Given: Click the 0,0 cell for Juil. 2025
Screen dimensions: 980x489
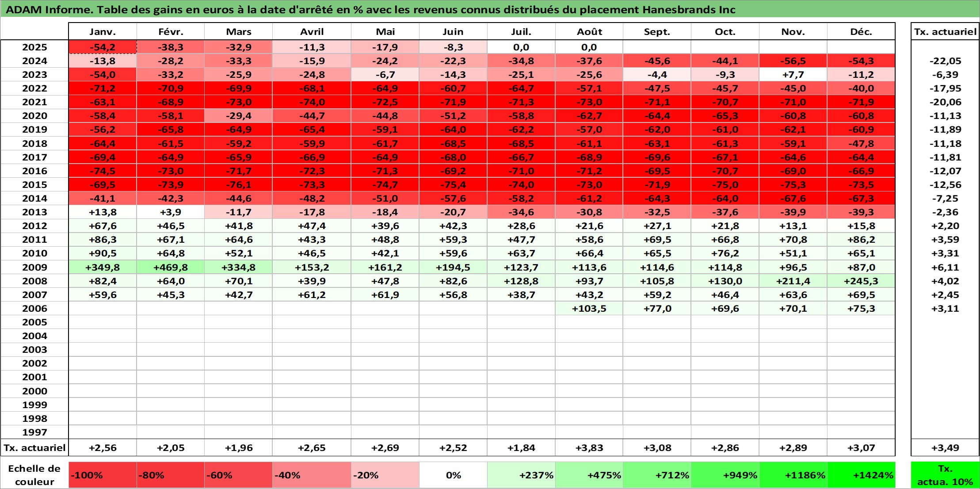Looking at the screenshot, I should [x=521, y=47].
